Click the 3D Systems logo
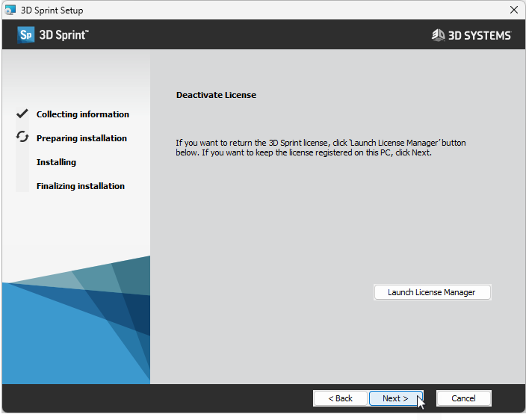This screenshot has height=420, width=526. 471,35
